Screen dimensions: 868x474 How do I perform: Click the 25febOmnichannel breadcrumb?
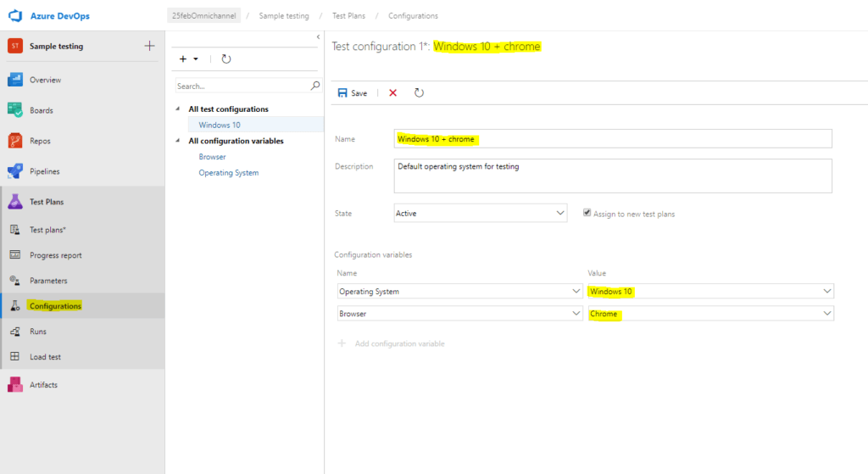203,15
